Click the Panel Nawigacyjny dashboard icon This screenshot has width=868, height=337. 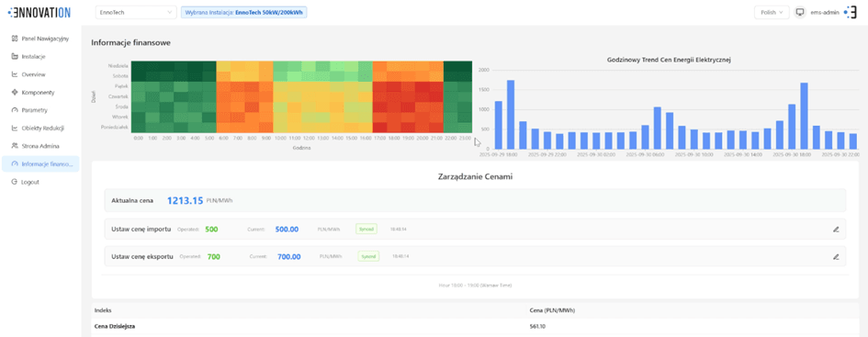(15, 39)
